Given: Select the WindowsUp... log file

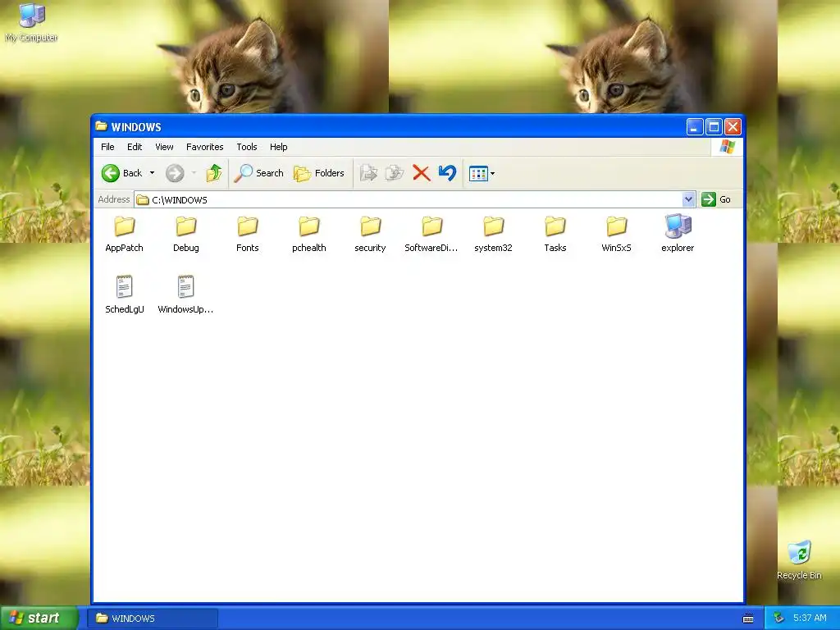Looking at the screenshot, I should (x=185, y=294).
